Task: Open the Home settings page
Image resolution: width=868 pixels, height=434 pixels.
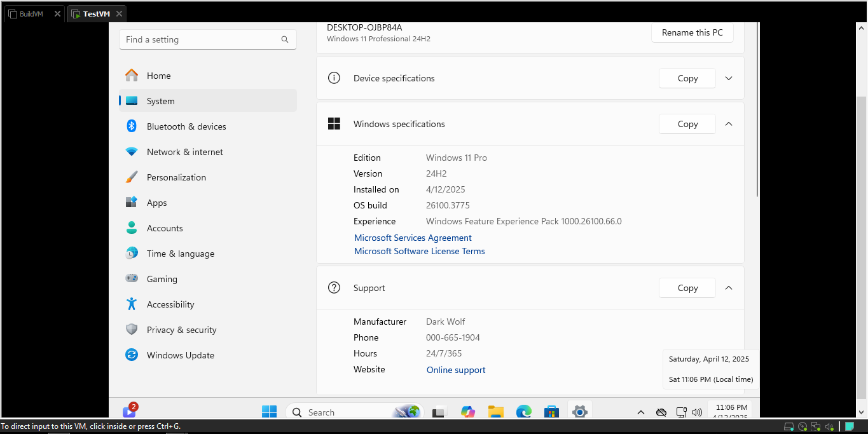Action: (208, 76)
